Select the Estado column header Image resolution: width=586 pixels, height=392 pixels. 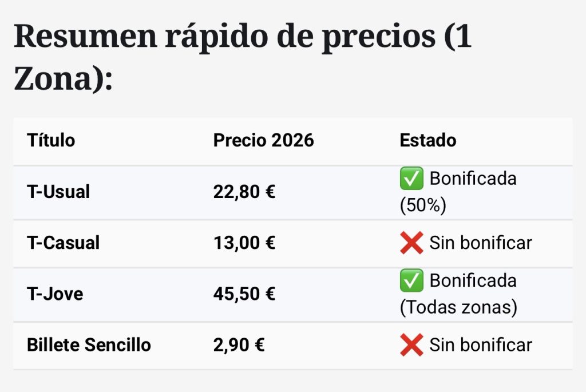pos(427,140)
